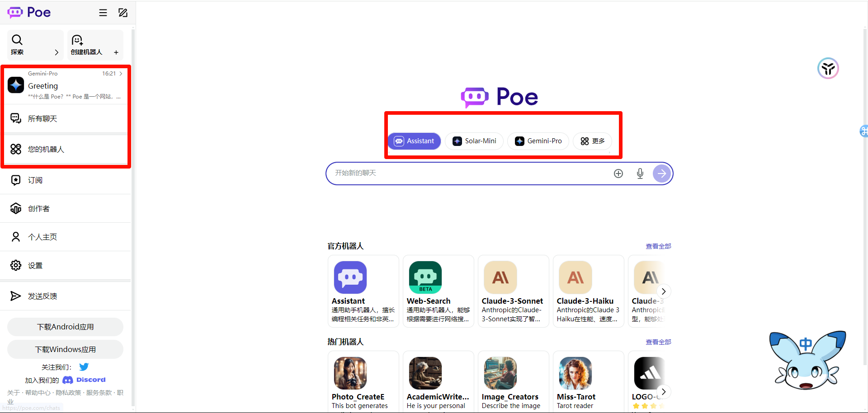Click View All link for official bots
This screenshot has width=868, height=413.
tap(658, 246)
